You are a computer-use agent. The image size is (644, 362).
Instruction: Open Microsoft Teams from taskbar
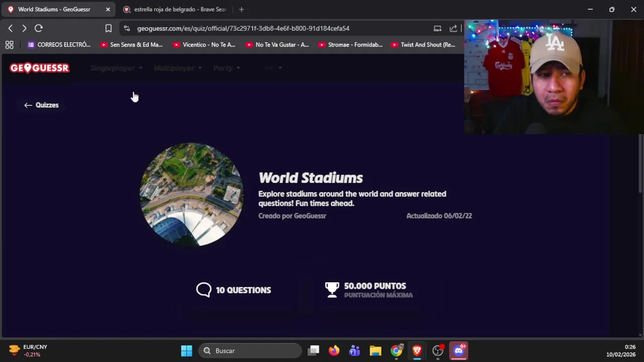point(355,350)
